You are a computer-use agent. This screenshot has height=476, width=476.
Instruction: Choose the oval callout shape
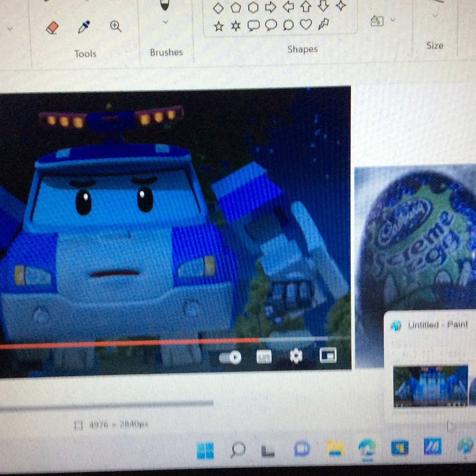pyautogui.click(x=271, y=25)
